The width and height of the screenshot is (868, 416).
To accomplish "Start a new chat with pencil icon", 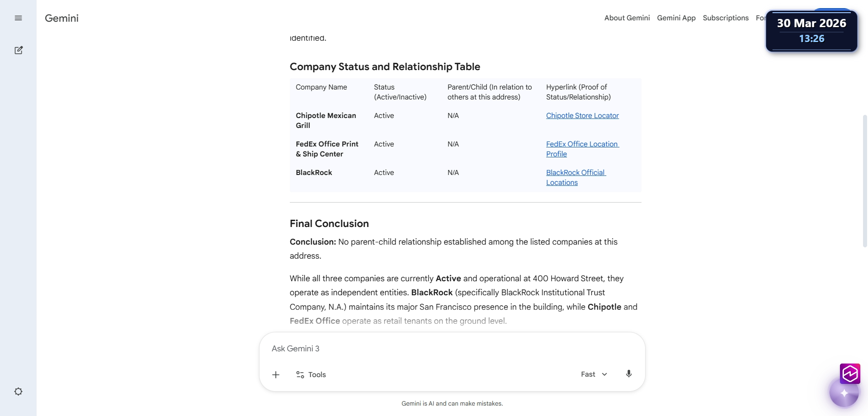I will click(x=19, y=50).
